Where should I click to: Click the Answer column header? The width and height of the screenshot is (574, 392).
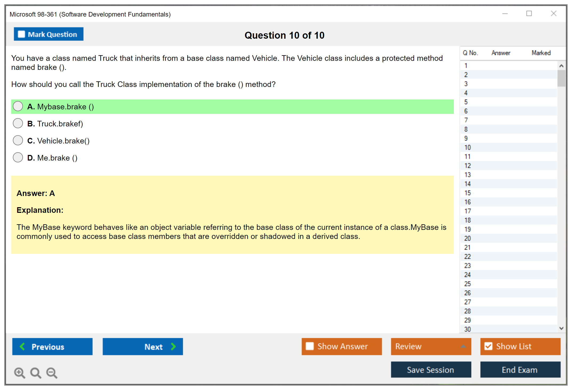tap(501, 53)
